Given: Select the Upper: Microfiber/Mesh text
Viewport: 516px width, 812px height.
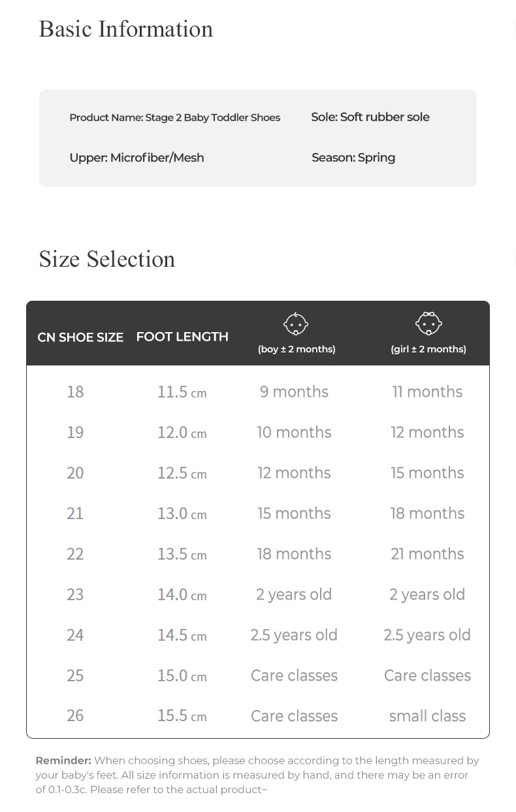Looking at the screenshot, I should click(137, 158).
